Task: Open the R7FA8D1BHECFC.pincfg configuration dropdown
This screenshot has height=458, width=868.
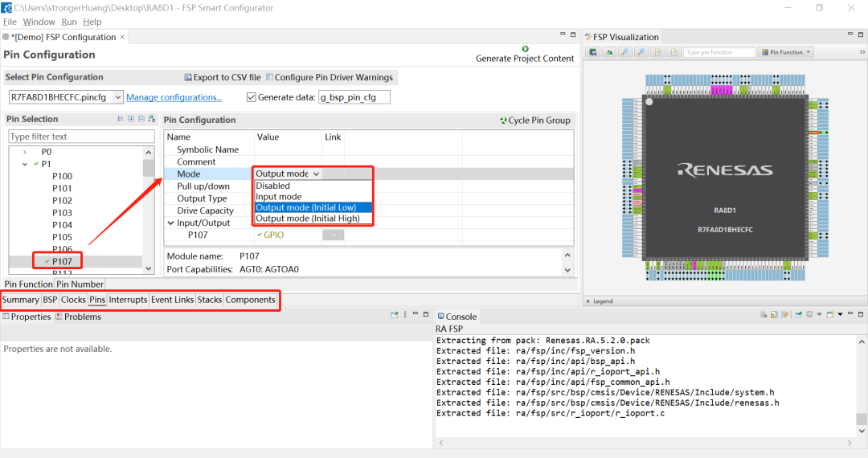Action: [117, 97]
